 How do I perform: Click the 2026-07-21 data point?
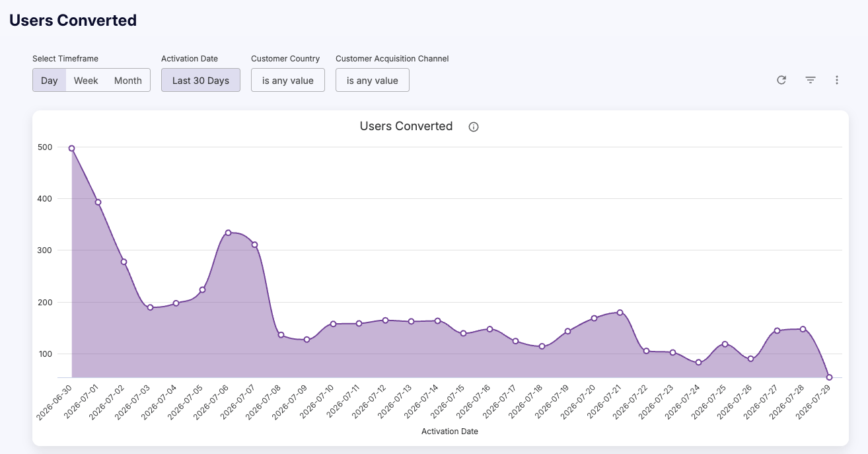point(620,313)
